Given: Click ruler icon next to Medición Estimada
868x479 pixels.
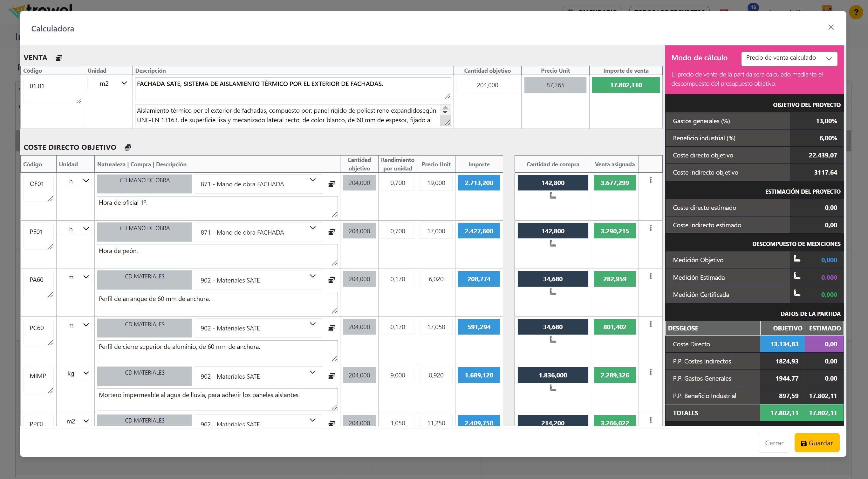Looking at the screenshot, I should click(x=797, y=276).
